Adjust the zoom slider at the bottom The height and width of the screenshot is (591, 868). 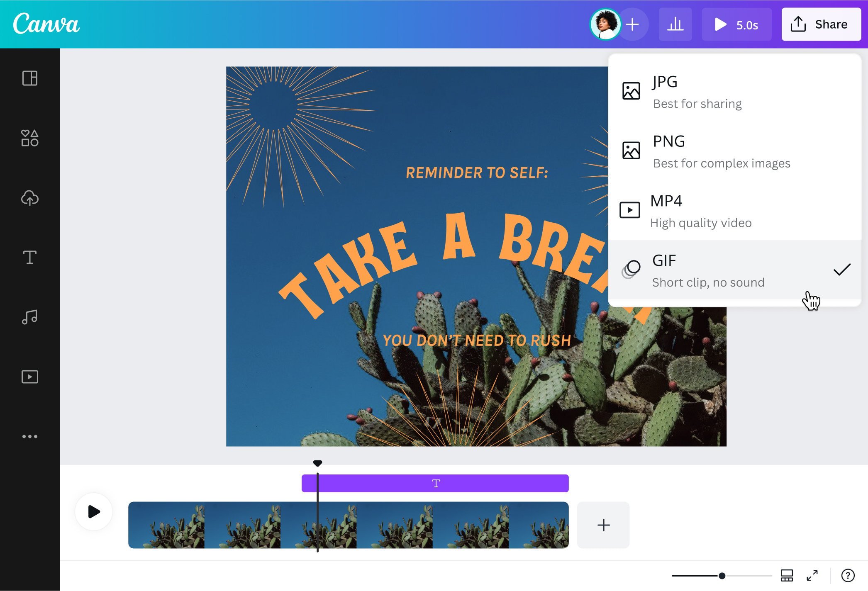(721, 576)
